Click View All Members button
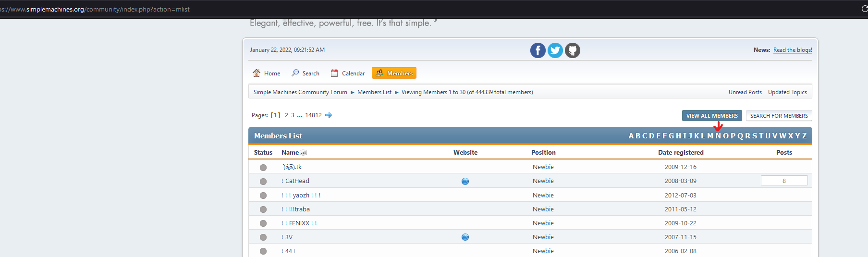The image size is (868, 257). [712, 116]
